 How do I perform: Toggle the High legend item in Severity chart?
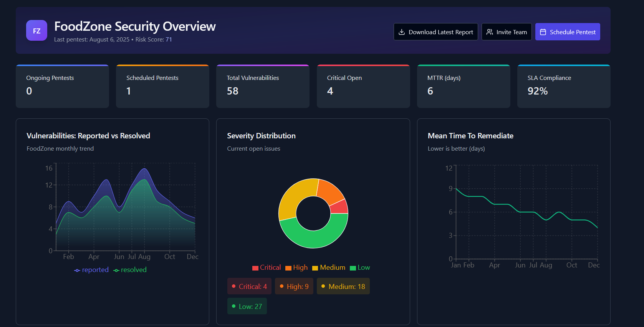pos(296,267)
